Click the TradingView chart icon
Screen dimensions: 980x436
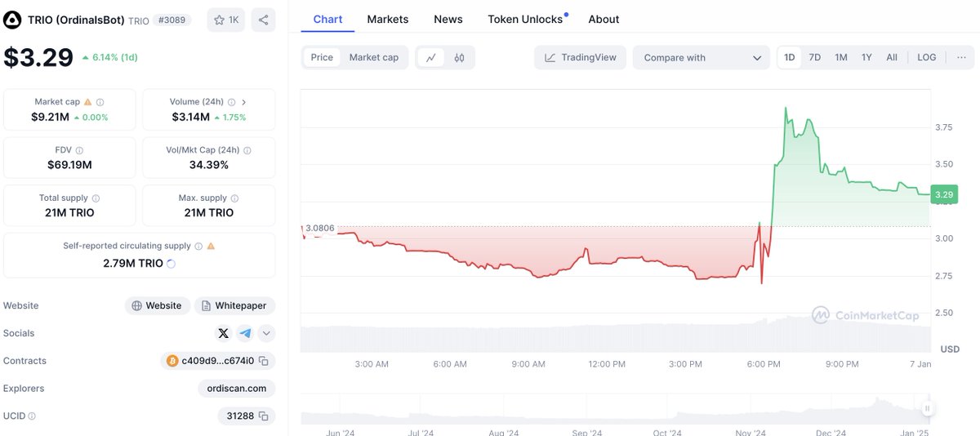(550, 57)
